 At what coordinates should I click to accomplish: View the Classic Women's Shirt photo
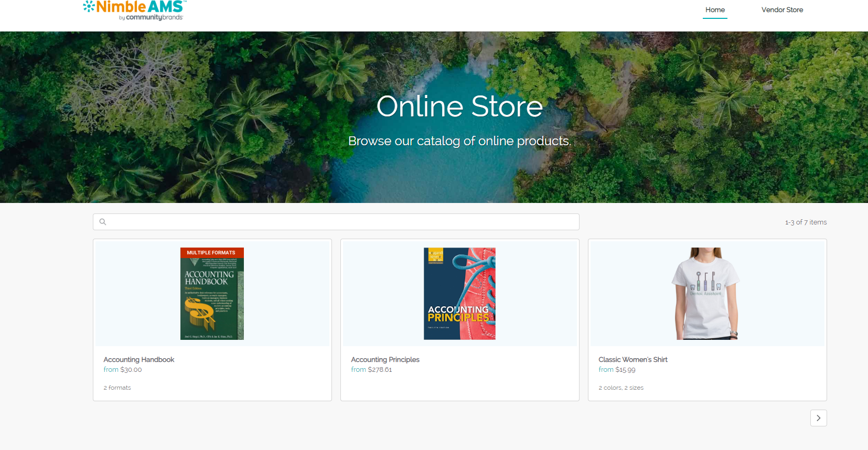(706, 294)
